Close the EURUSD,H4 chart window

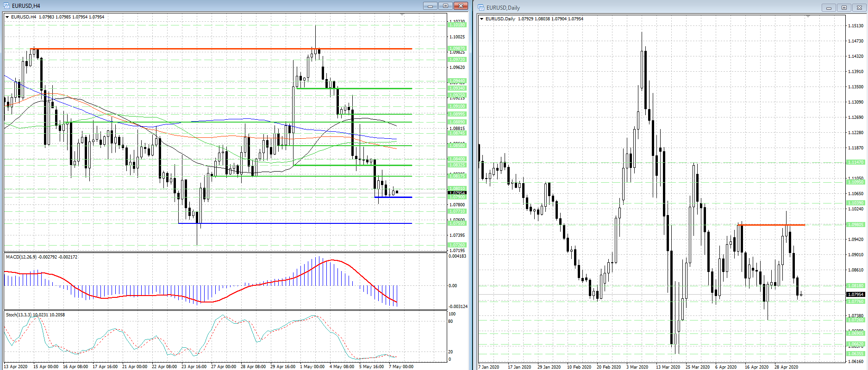461,6
